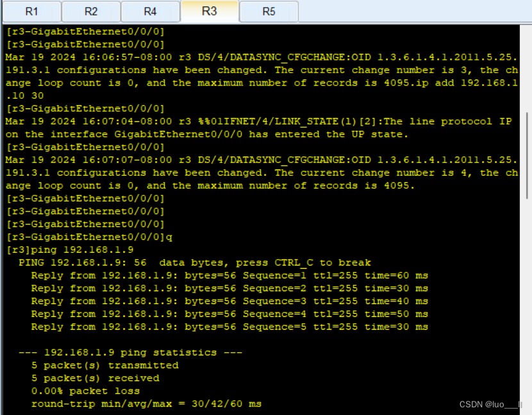Viewport: 532px width, 415px height.
Task: Click the '[r3-GigabitEthernet0/0/0]q' prompt line
Action: pyautogui.click(x=90, y=237)
